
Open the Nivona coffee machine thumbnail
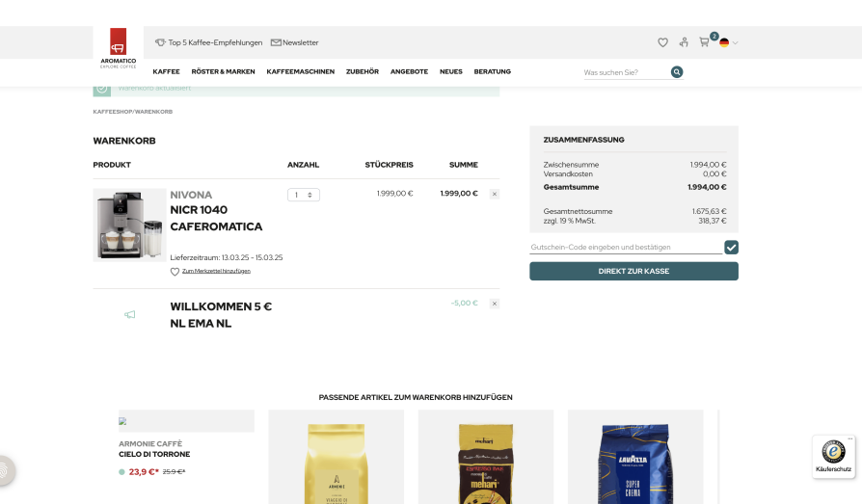[129, 225]
